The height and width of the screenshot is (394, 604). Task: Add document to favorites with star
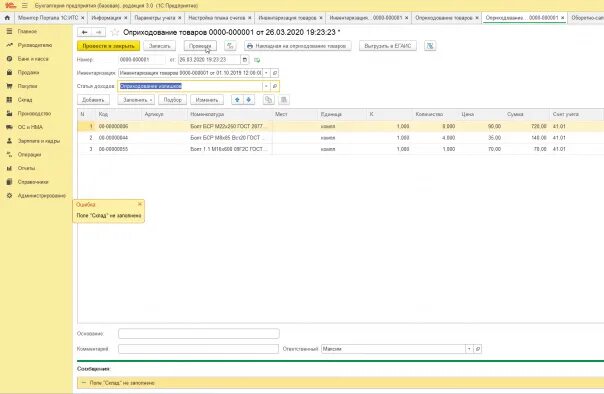tap(114, 32)
